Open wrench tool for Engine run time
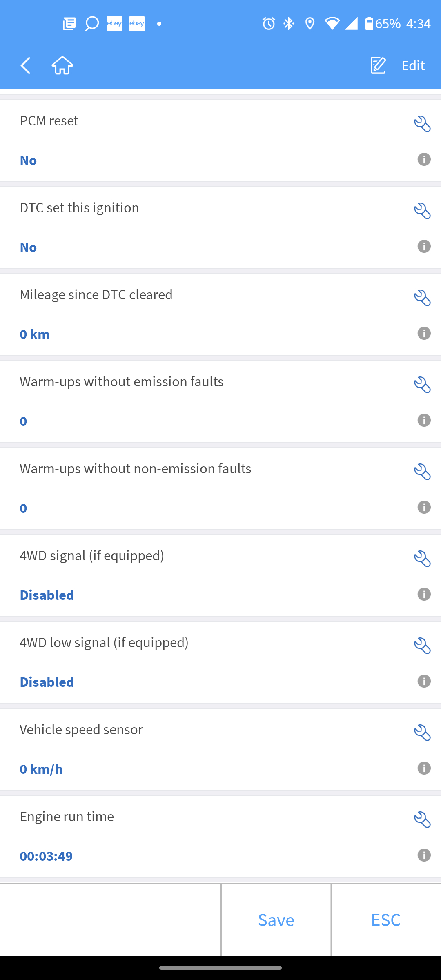 [422, 820]
